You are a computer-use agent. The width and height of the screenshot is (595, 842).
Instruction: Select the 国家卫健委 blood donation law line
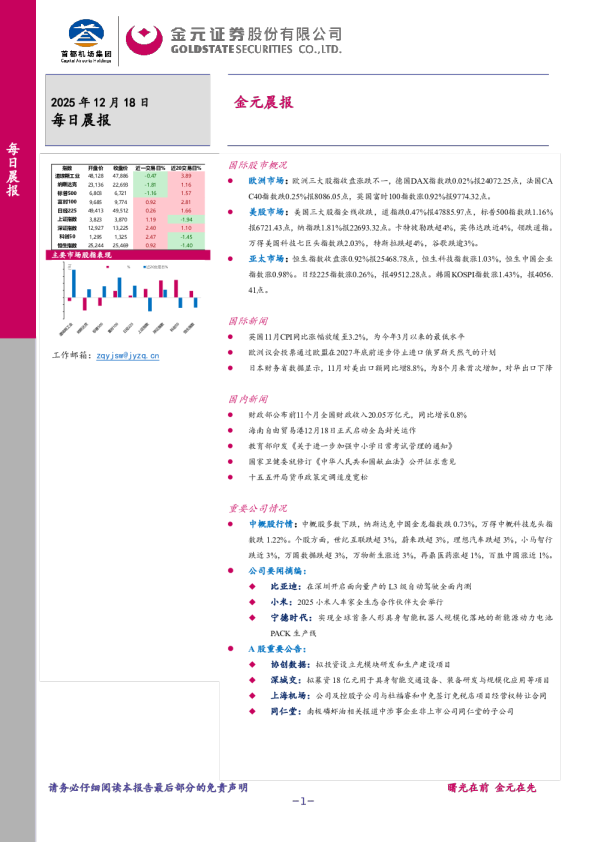click(x=352, y=461)
